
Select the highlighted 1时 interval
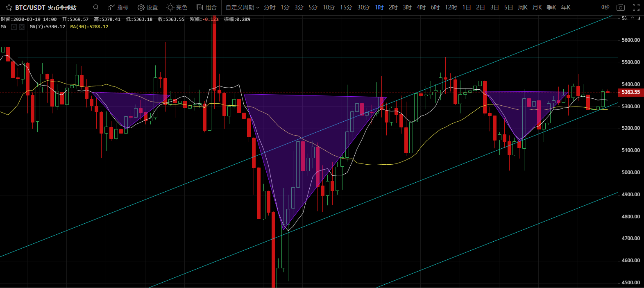379,7
